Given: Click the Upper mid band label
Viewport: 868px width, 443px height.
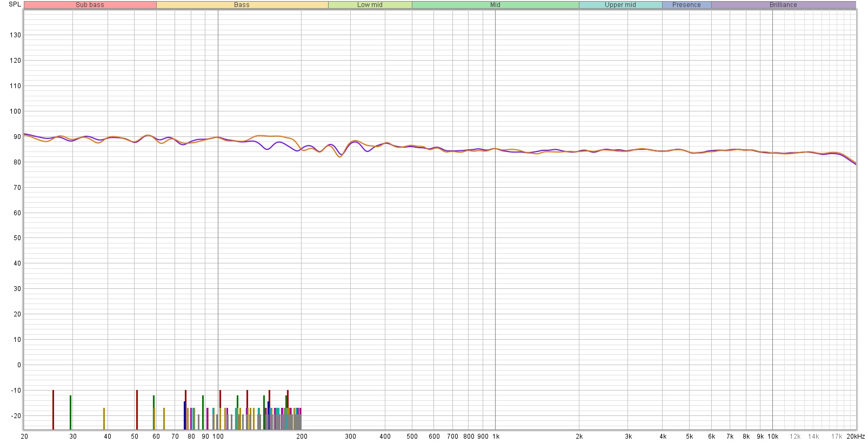Looking at the screenshot, I should (620, 5).
